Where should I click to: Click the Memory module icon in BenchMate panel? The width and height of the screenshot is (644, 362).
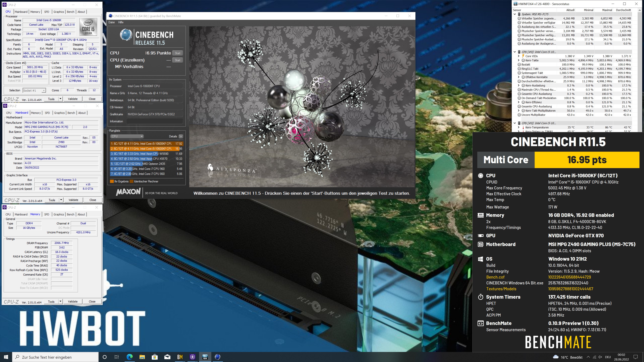click(480, 215)
